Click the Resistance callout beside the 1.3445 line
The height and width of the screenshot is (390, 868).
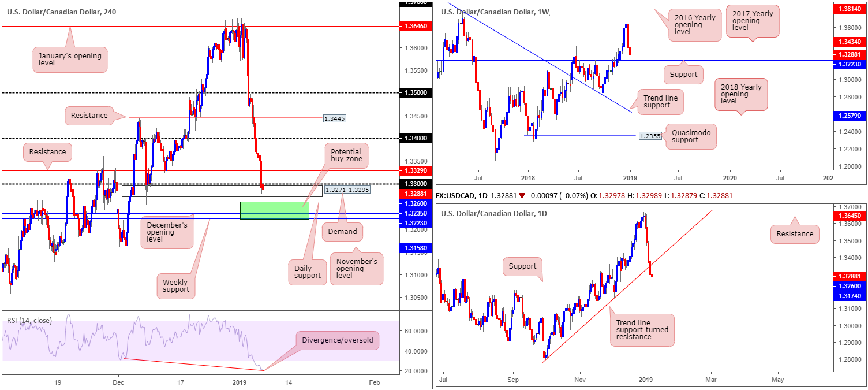click(x=90, y=115)
